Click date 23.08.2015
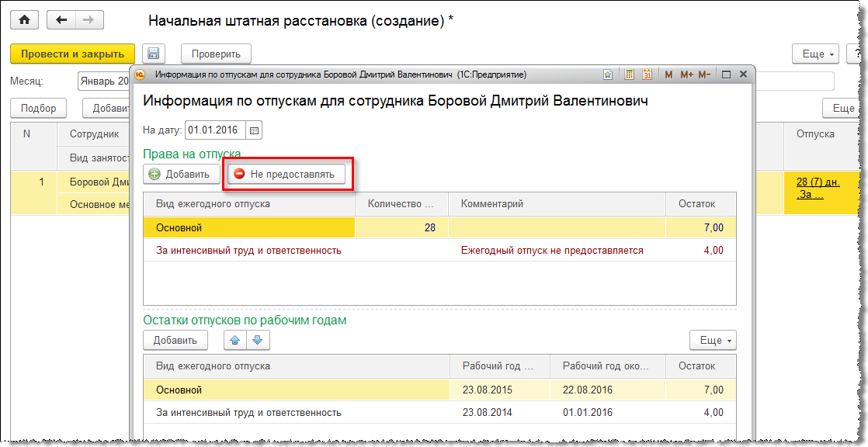The image size is (868, 447). pyautogui.click(x=487, y=390)
